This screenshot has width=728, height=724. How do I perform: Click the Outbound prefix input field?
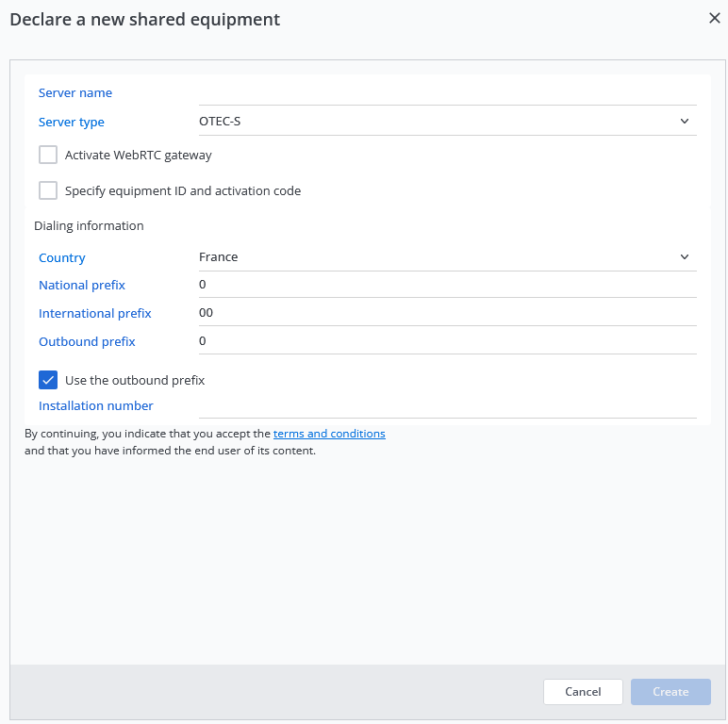pyautogui.click(x=448, y=341)
